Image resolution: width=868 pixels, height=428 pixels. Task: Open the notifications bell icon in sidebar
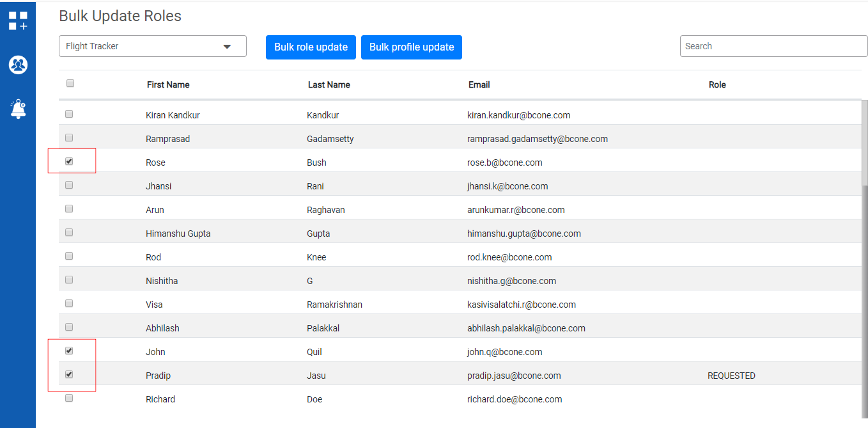18,109
